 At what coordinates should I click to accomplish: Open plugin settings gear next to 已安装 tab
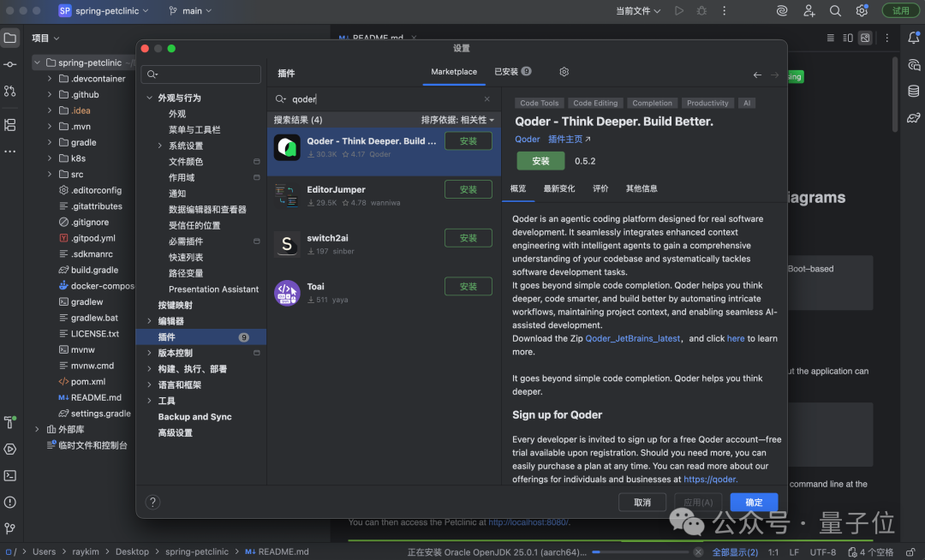[564, 72]
